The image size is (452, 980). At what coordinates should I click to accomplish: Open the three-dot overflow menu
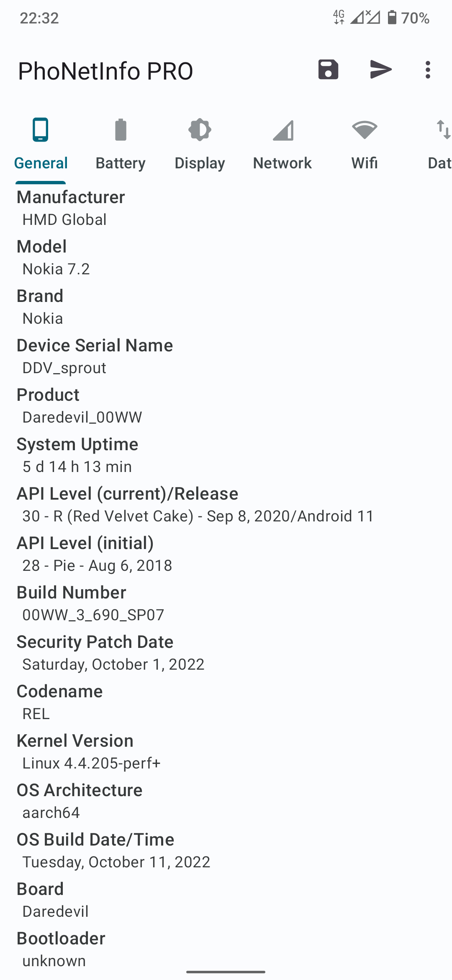[x=427, y=70]
